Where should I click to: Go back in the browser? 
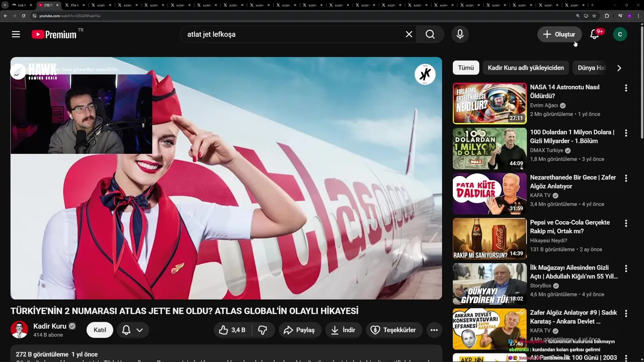click(6, 16)
